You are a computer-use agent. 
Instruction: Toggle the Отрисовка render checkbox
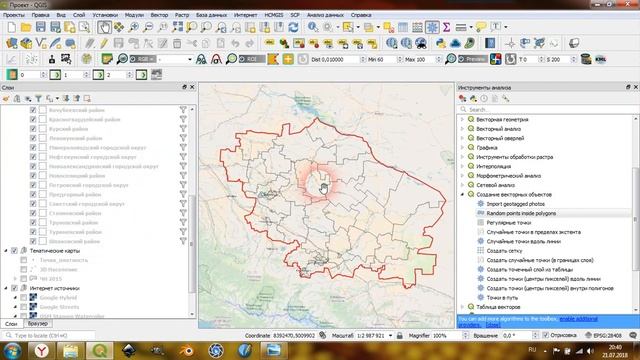click(x=546, y=336)
